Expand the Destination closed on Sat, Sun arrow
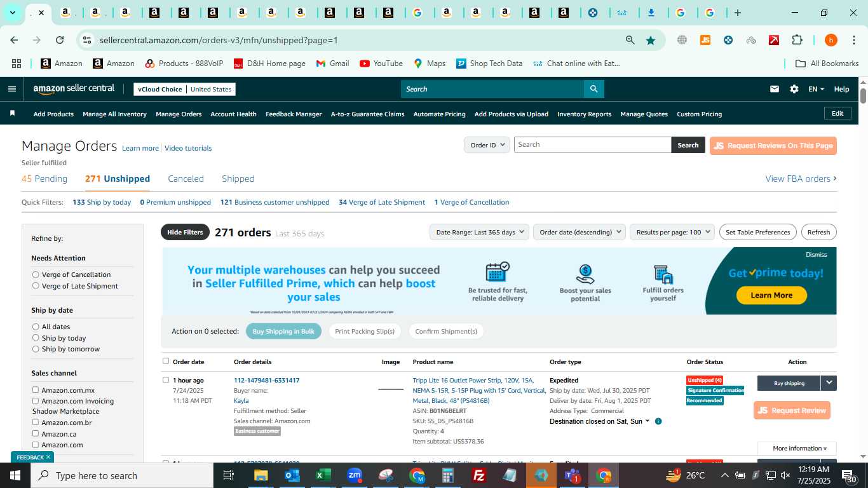 coord(648,421)
